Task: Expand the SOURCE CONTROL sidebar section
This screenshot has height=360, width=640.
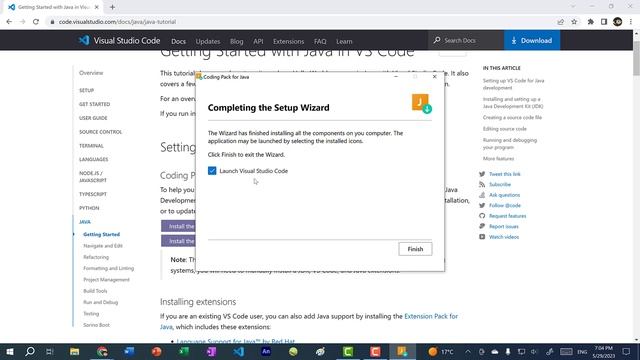Action: tap(100, 132)
